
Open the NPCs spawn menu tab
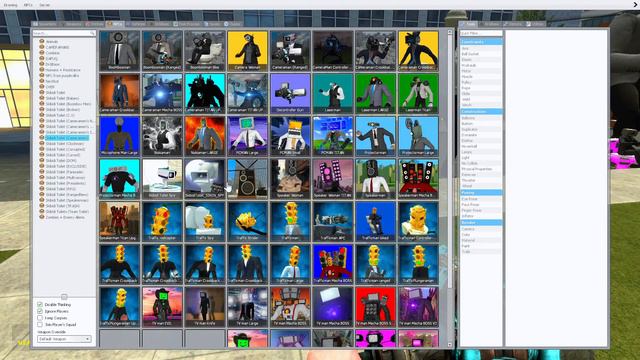click(115, 24)
